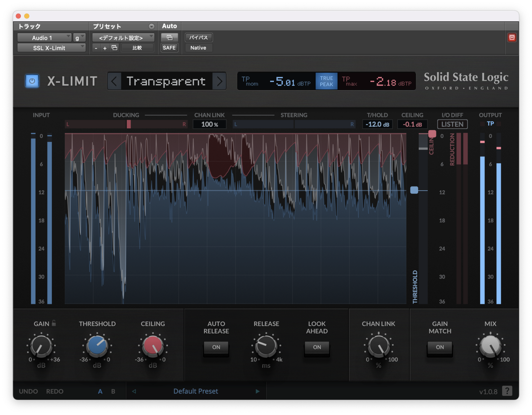Image resolution: width=532 pixels, height=415 pixels.
Task: Click the CHAN LINK 100% value field
Action: (209, 124)
